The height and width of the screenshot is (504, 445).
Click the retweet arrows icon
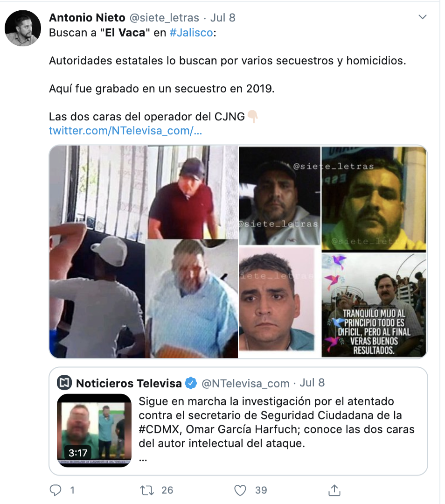click(x=147, y=490)
